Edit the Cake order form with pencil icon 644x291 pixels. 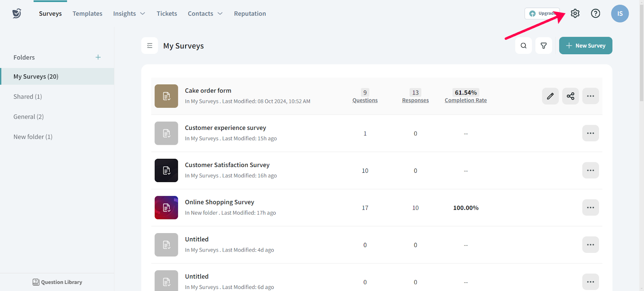(550, 96)
